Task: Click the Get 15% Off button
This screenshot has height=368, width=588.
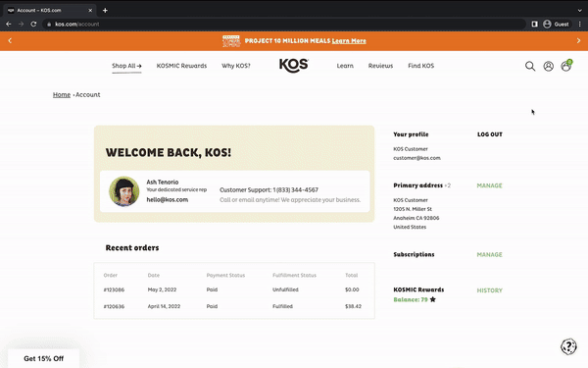Action: tap(43, 358)
